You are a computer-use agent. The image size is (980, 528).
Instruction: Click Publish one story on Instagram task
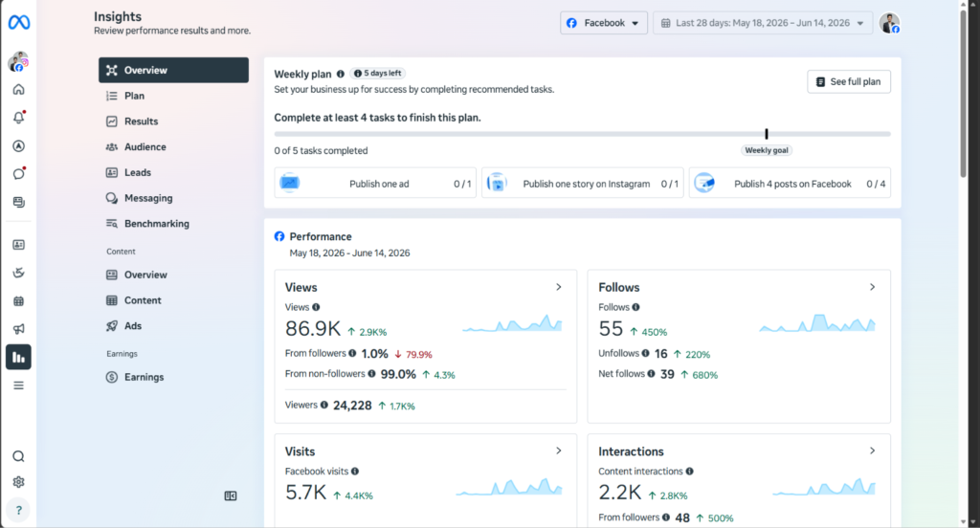click(x=583, y=183)
